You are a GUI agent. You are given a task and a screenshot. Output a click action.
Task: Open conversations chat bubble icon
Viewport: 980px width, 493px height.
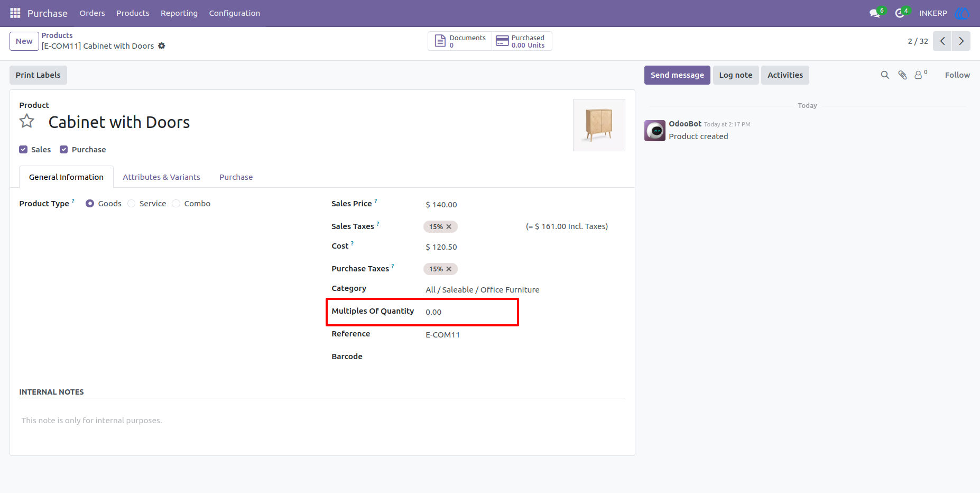point(875,13)
